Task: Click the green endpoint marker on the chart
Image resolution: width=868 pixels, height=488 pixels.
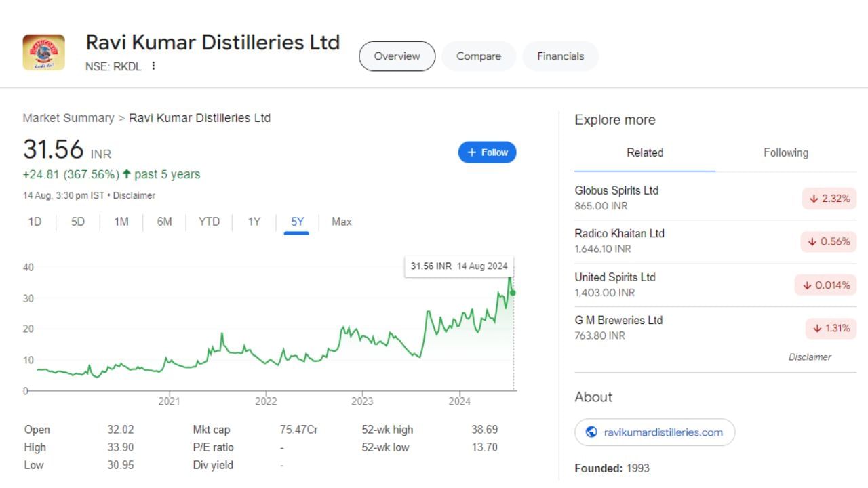Action: [x=513, y=293]
